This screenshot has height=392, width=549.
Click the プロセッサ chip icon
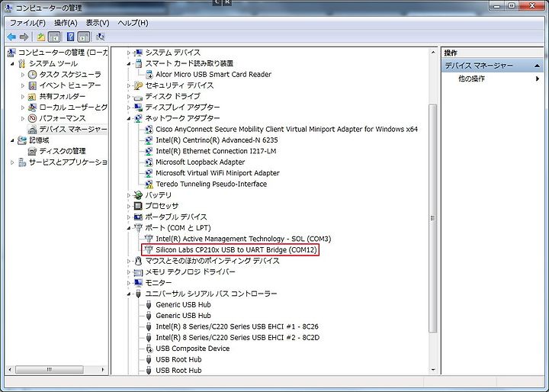point(139,206)
